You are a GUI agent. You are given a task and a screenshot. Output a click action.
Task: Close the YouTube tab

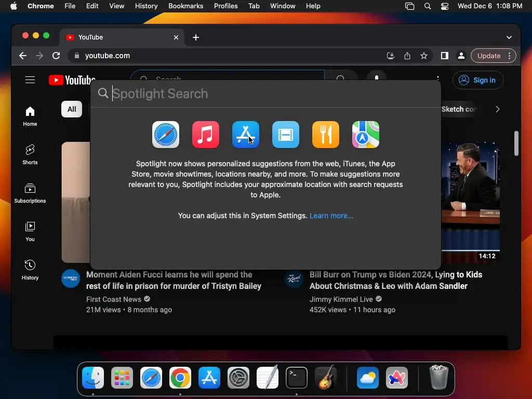point(176,37)
